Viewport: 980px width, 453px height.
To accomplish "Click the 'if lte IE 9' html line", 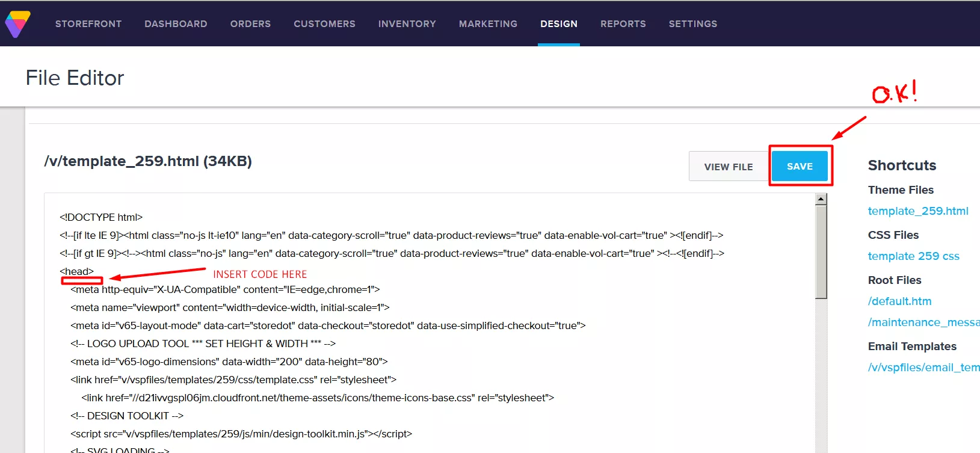I will [x=391, y=235].
